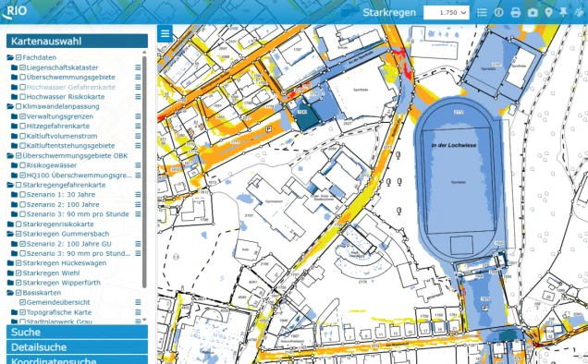Open layer options for Risikogewässer
This screenshot has width=588, height=364.
pos(138,165)
